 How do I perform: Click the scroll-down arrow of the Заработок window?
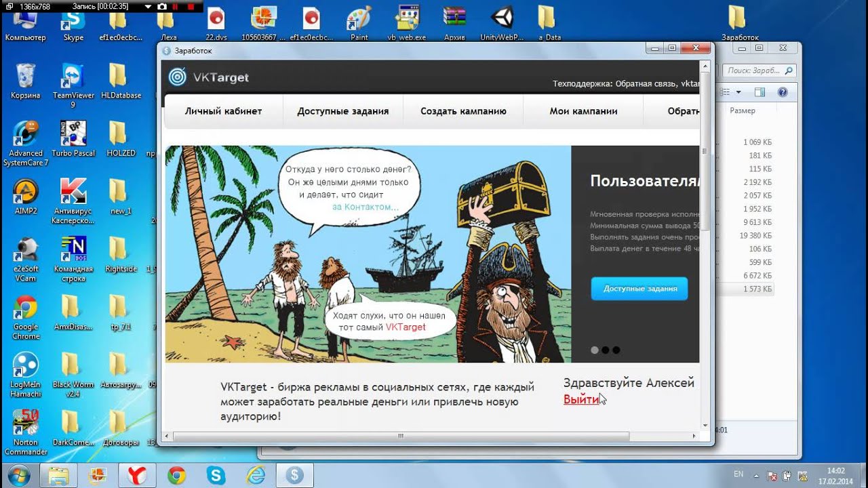[705, 425]
